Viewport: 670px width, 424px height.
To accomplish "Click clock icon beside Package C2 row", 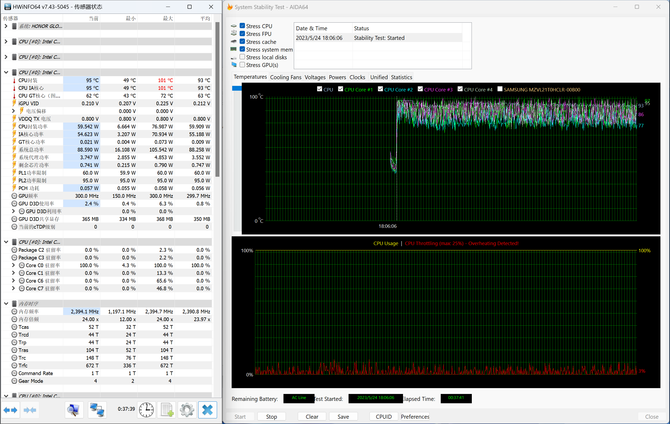I will 14,250.
